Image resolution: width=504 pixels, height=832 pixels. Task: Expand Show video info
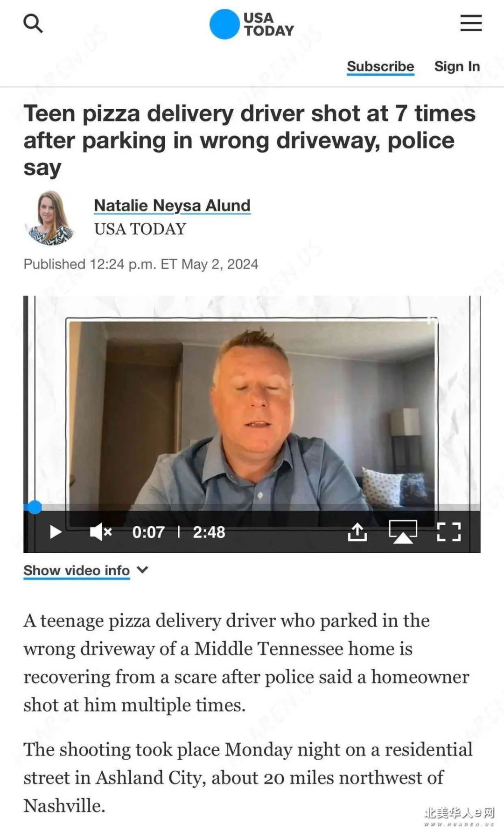tap(77, 571)
